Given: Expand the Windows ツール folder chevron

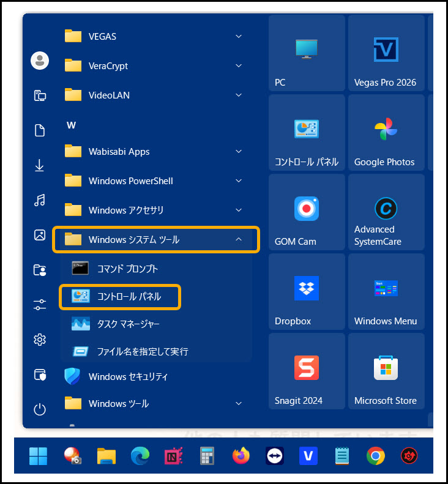Looking at the screenshot, I should [x=239, y=403].
